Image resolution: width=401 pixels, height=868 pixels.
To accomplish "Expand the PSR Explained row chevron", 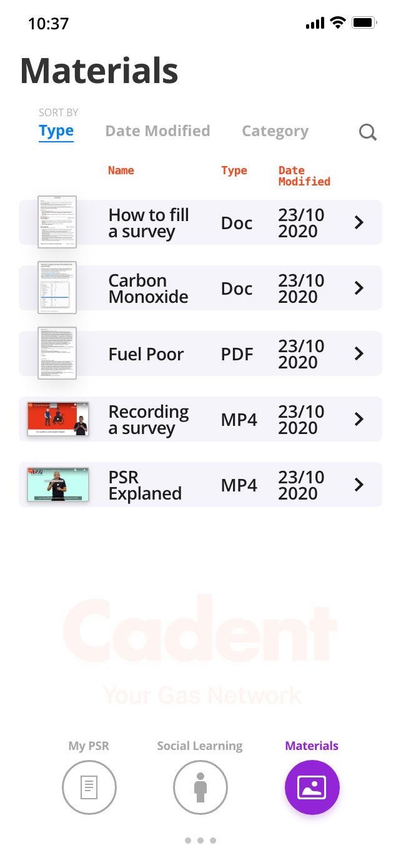I will tap(359, 485).
